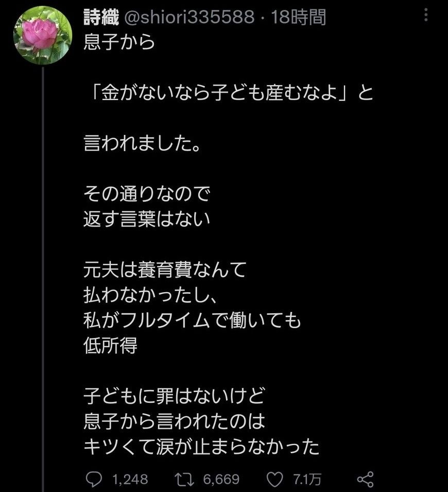The height and width of the screenshot is (492, 448).
Task: Like the tweet with the heart icon
Action: (x=277, y=479)
